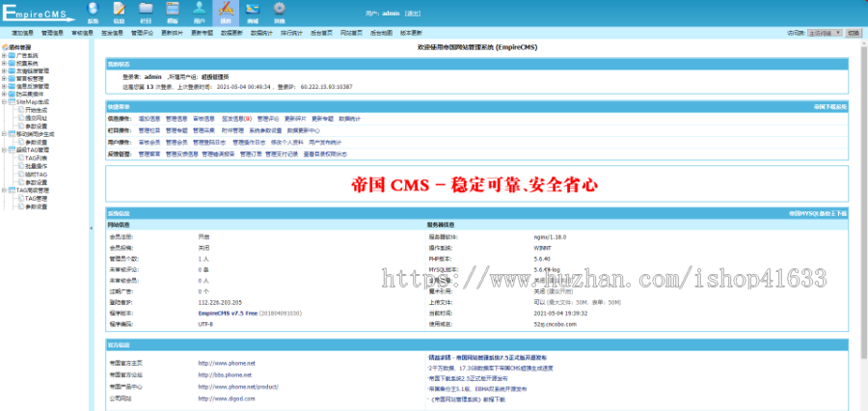The width and height of the screenshot is (868, 411).
Task: Open 增加信息 in the top submenu bar
Action: [x=23, y=33]
